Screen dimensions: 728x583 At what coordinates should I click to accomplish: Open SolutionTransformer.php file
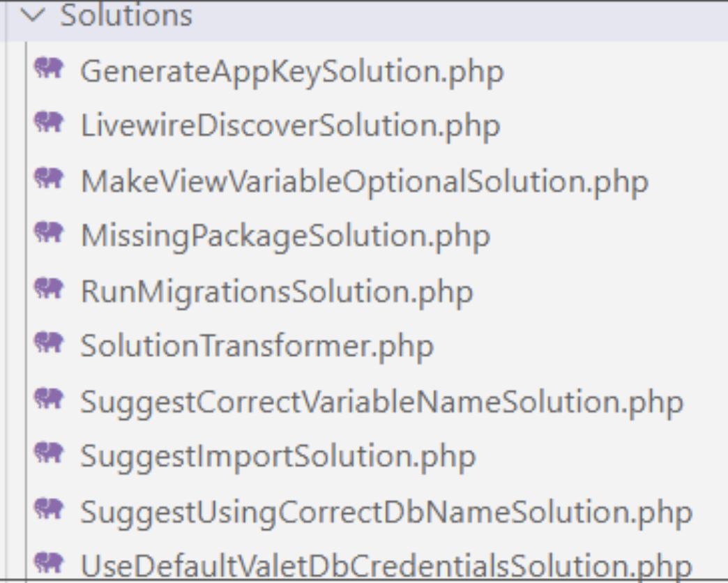pos(257,346)
